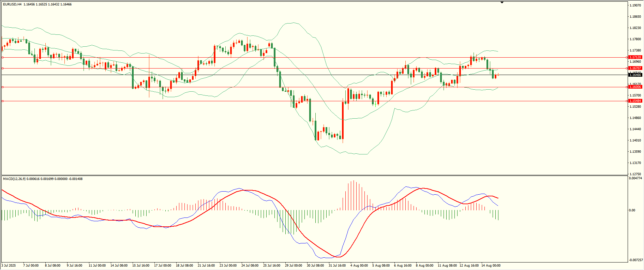Click the 1.14860 price axis value
The width and height of the screenshot is (644, 270).
(x=635, y=118)
